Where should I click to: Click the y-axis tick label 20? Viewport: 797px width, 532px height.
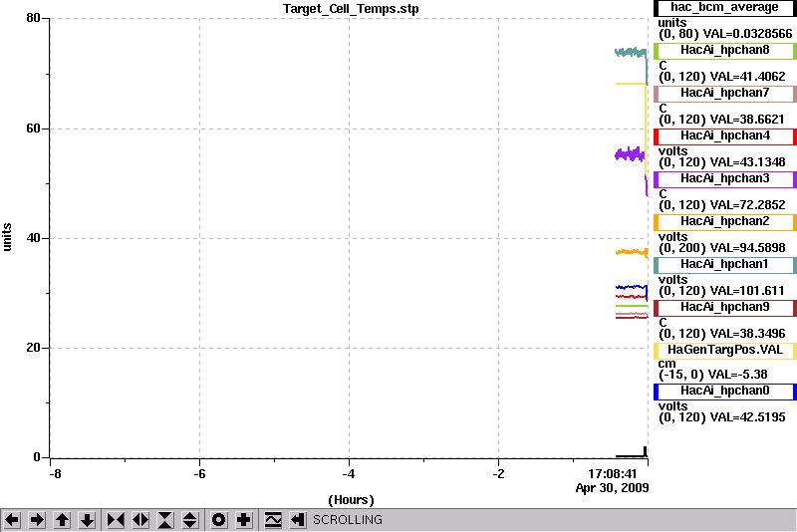[x=33, y=348]
